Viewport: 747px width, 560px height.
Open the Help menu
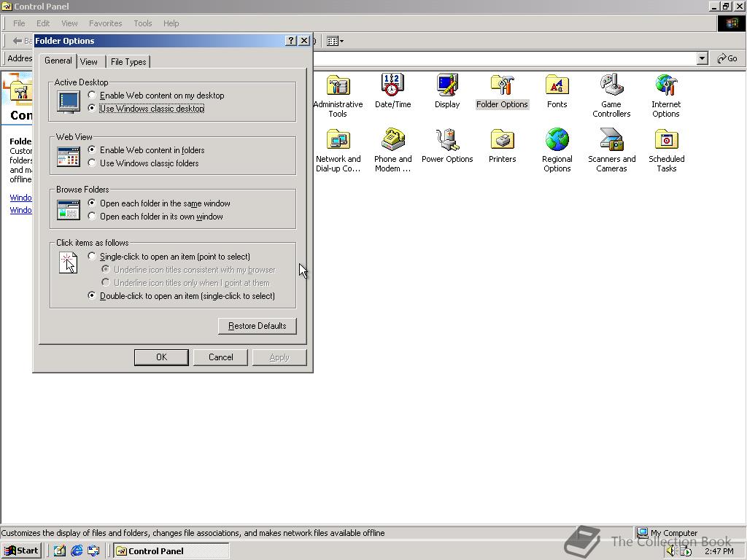click(171, 23)
